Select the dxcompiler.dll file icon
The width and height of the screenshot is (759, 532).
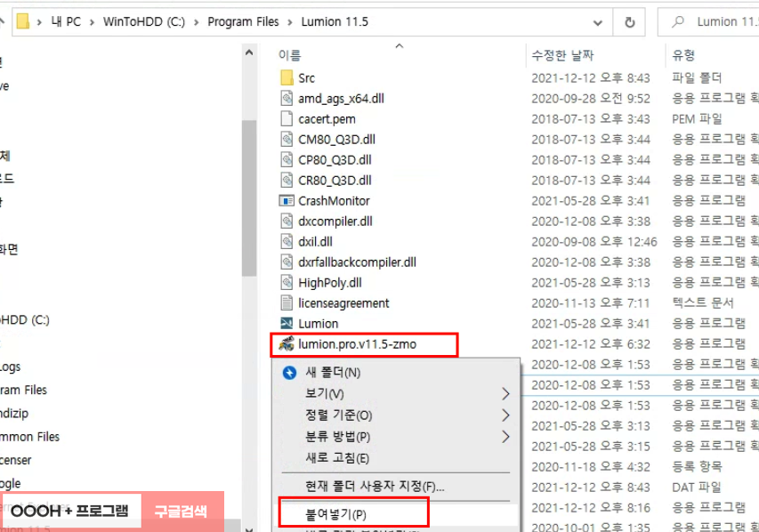287,222
